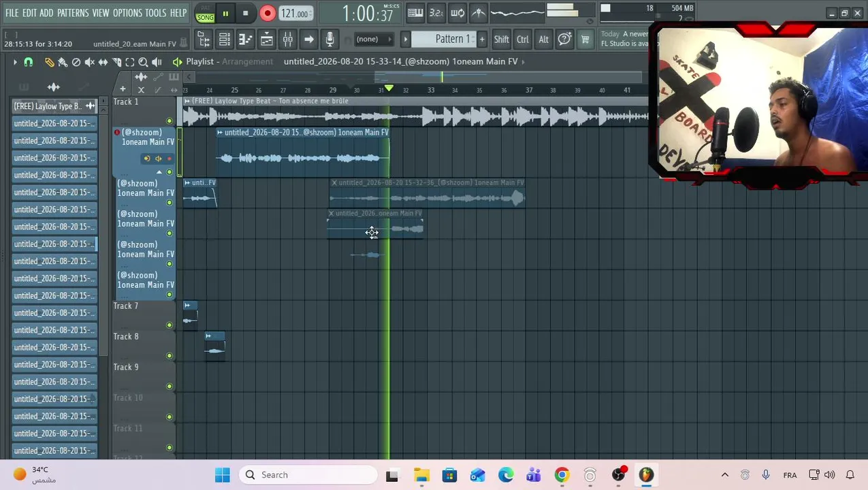Screen dimensions: 868x490
Task: Click the red Record button
Action: point(268,14)
